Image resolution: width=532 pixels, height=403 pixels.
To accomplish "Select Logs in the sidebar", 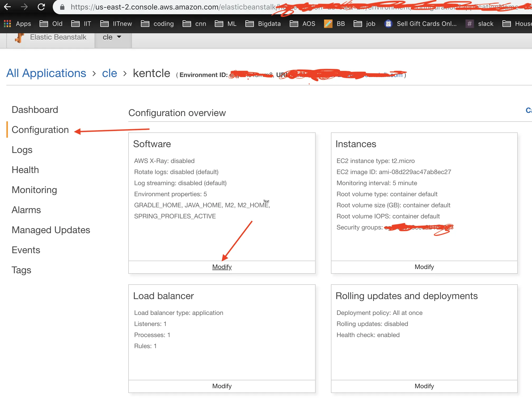I will (x=22, y=150).
